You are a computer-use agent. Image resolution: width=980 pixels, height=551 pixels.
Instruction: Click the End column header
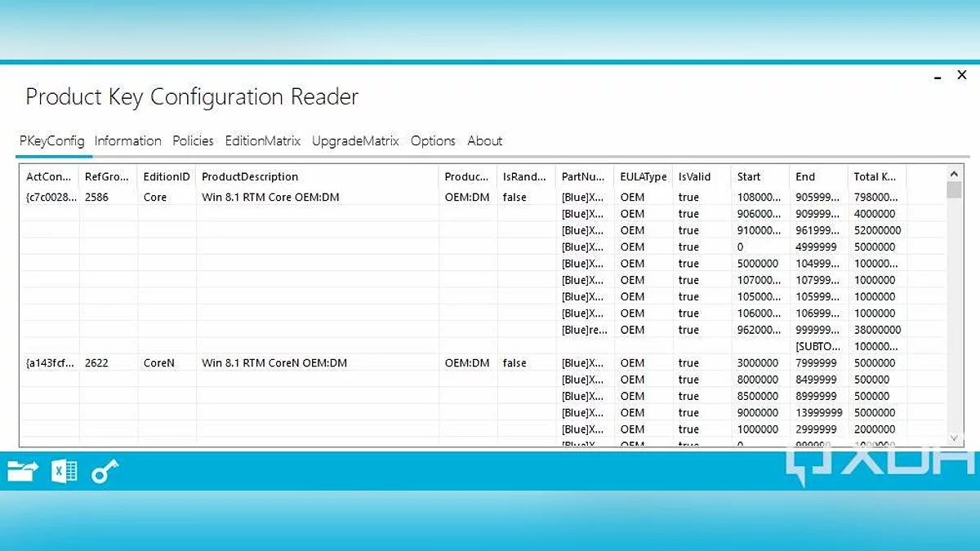pyautogui.click(x=818, y=176)
